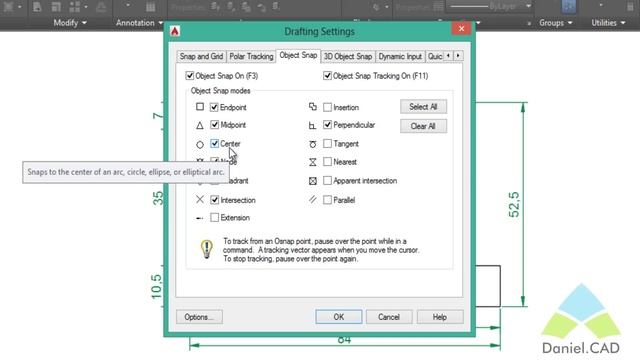This screenshot has height=360, width=640.
Task: Open the Options... button
Action: (199, 317)
